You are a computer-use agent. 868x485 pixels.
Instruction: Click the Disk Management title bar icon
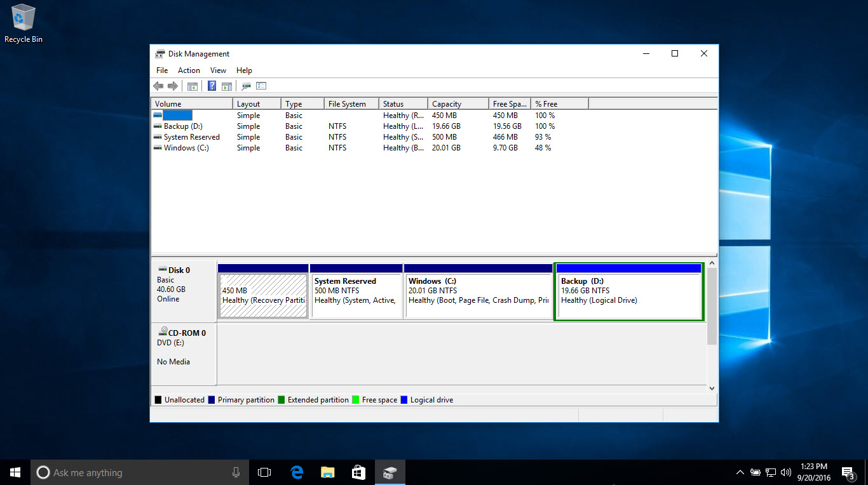[x=160, y=54]
